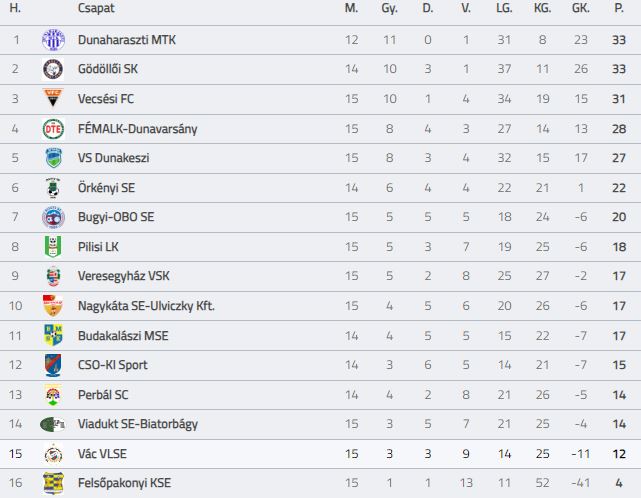The height and width of the screenshot is (498, 641).
Task: Click the Dunaharaszti MTK club crest
Action: coord(54,40)
